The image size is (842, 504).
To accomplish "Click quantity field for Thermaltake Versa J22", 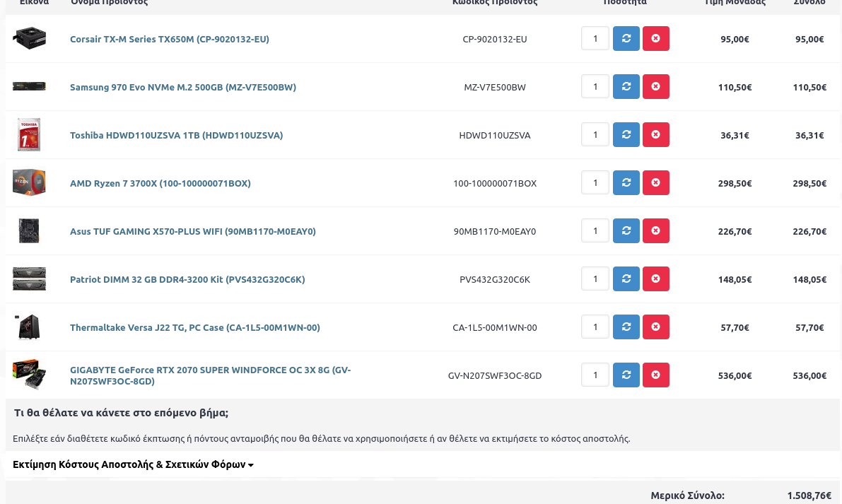I will (x=595, y=327).
